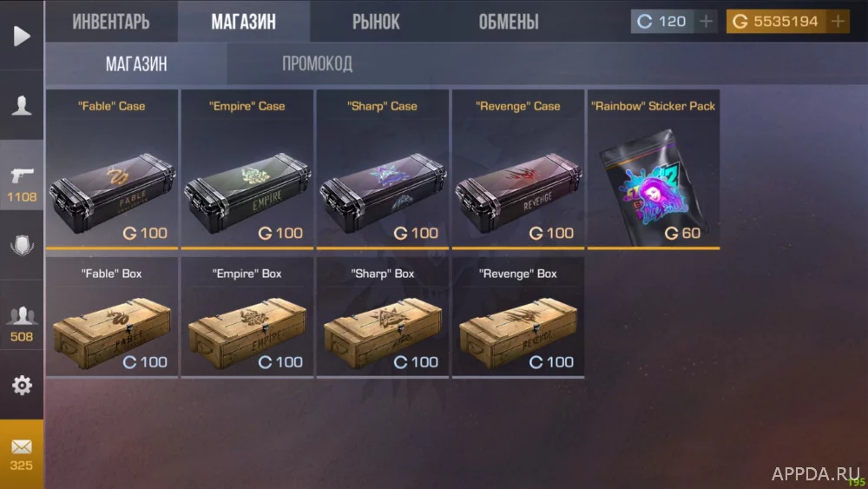Screen dimensions: 868x489
Task: Open the shield clan icon
Action: tap(22, 245)
